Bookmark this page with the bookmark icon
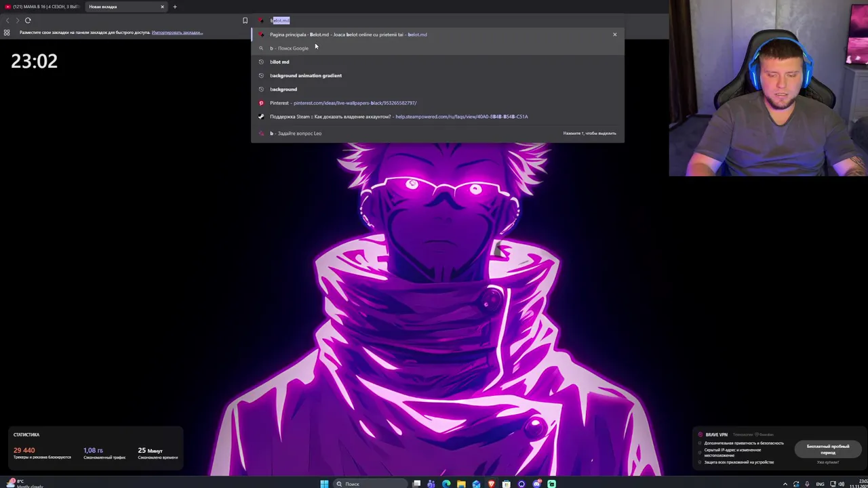This screenshot has width=868, height=488. tap(245, 20)
